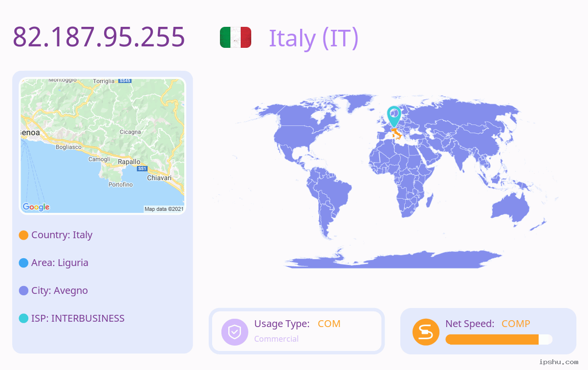Click the orange Net Speed cable icon

[x=426, y=332]
